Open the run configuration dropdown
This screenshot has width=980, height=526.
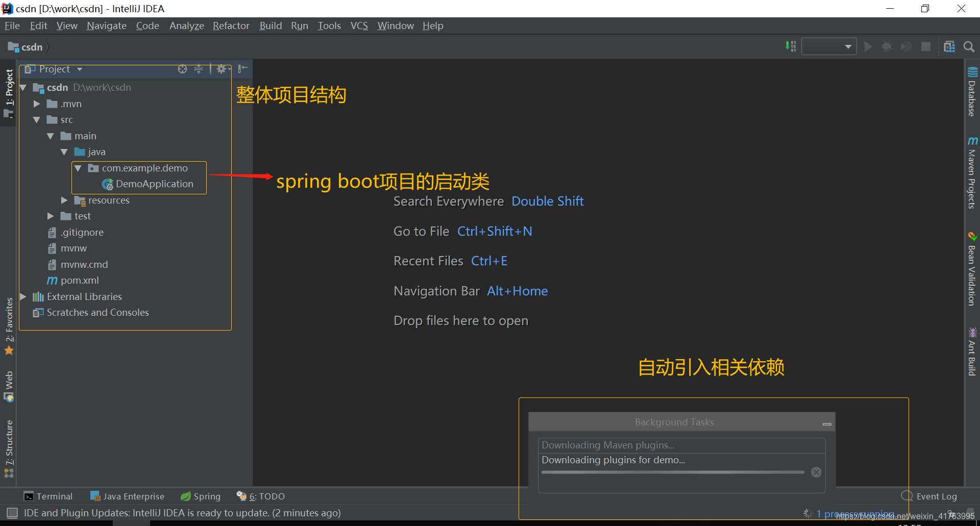point(829,46)
